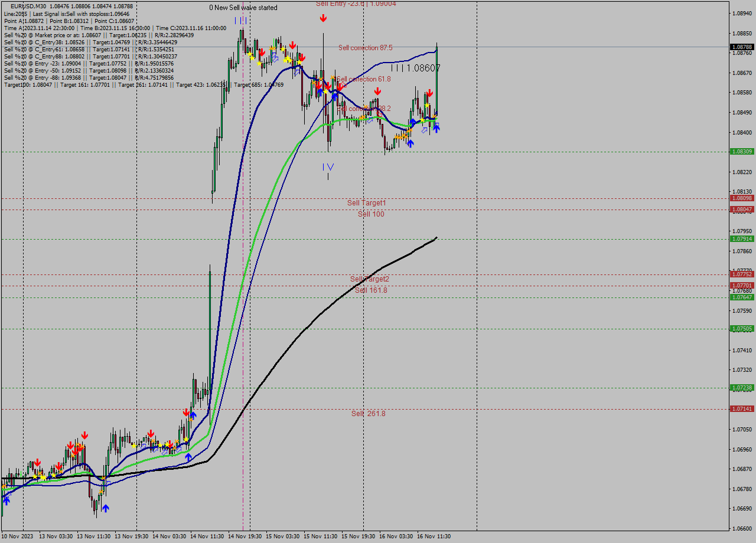
Task: Click the green price tag 1.07238
Action: (742, 388)
